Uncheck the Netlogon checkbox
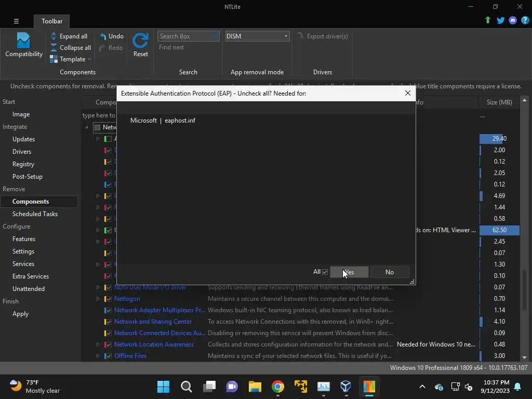 (108, 299)
